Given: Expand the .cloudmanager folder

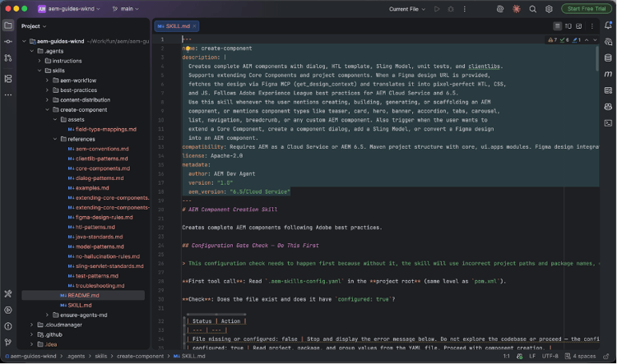Looking at the screenshot, I should [x=32, y=325].
